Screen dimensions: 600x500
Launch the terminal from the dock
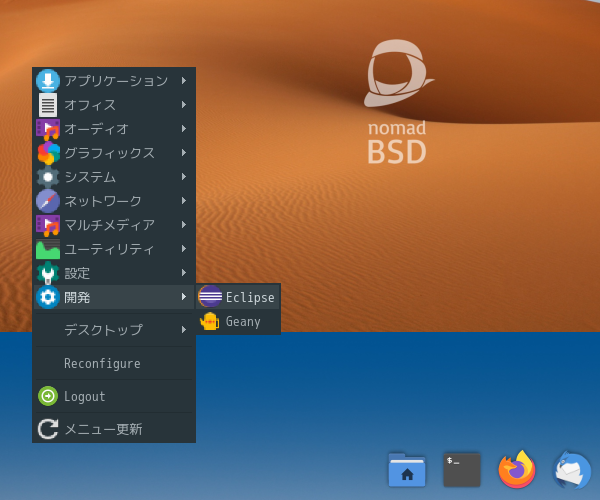(x=462, y=470)
